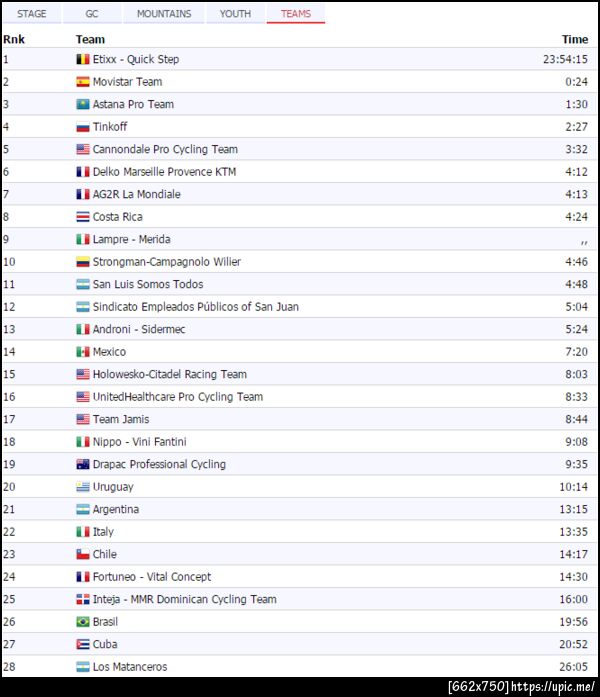
Task: Click the French flag beside AG2R La Mondiale
Action: point(83,194)
